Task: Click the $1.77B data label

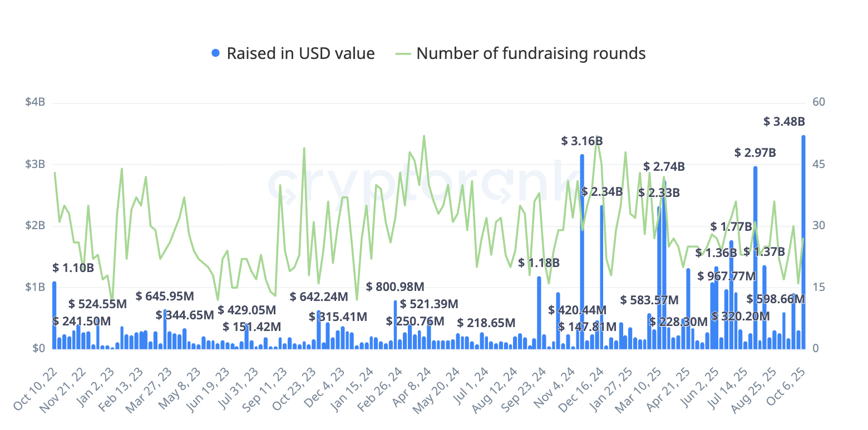Action: pos(731,226)
